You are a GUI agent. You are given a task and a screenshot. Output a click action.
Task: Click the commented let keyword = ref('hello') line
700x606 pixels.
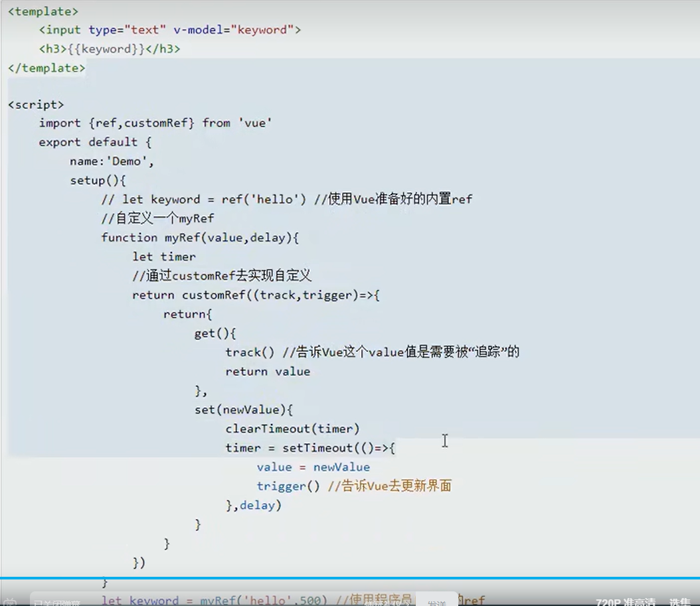[x=287, y=199]
